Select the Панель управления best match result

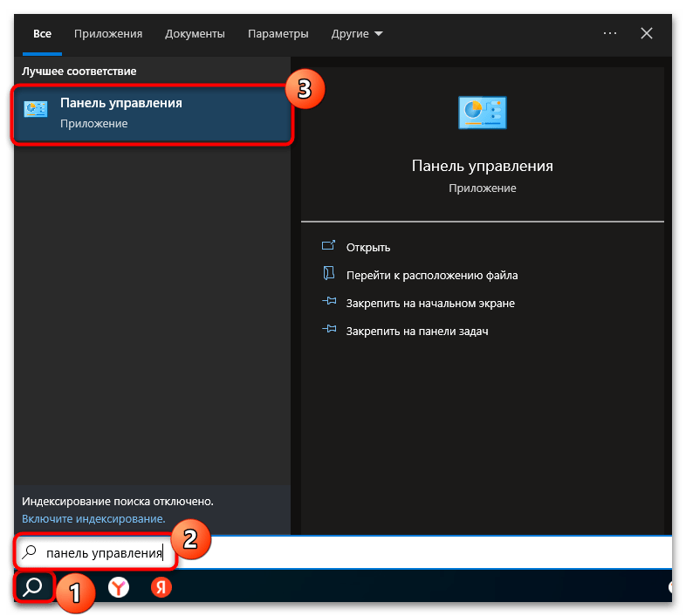[152, 114]
